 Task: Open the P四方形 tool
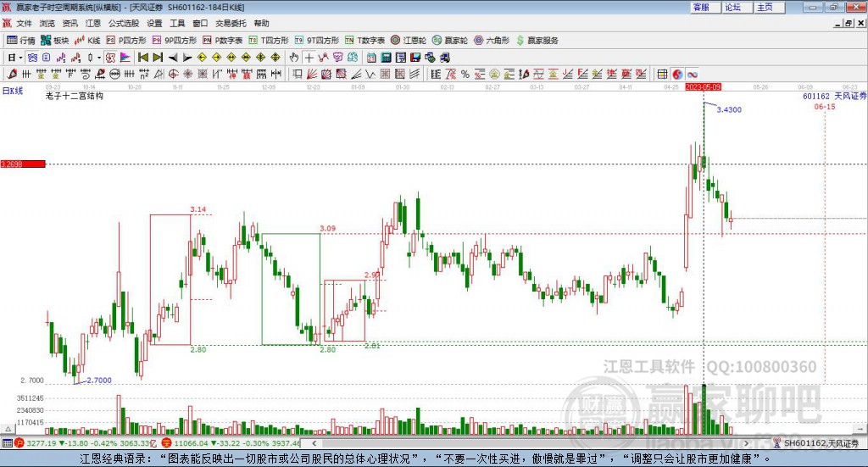[x=126, y=41]
